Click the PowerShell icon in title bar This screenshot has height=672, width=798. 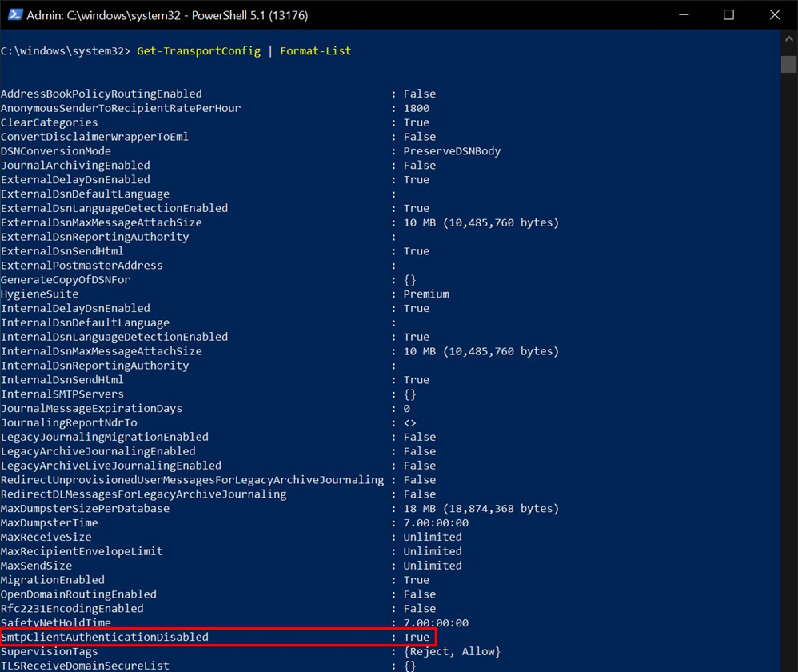click(14, 14)
